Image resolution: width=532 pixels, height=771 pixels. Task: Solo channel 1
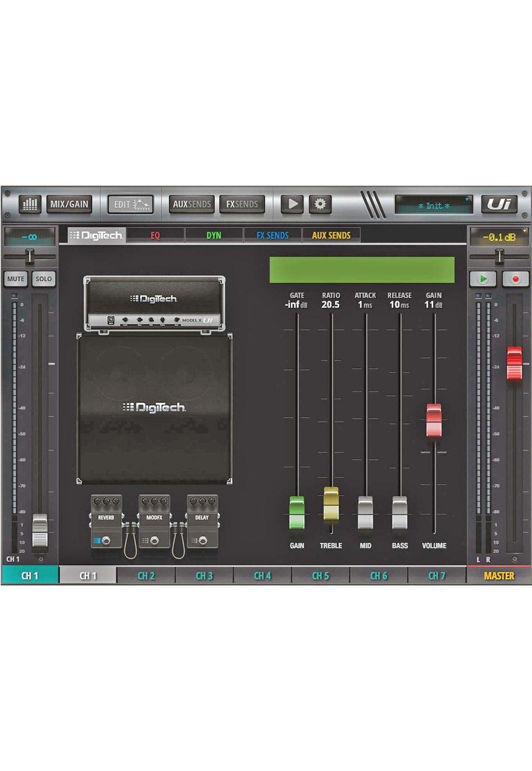pos(43,279)
